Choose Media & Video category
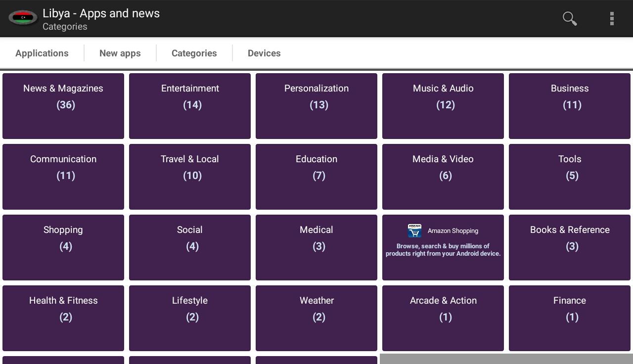The image size is (633, 364). point(443,177)
